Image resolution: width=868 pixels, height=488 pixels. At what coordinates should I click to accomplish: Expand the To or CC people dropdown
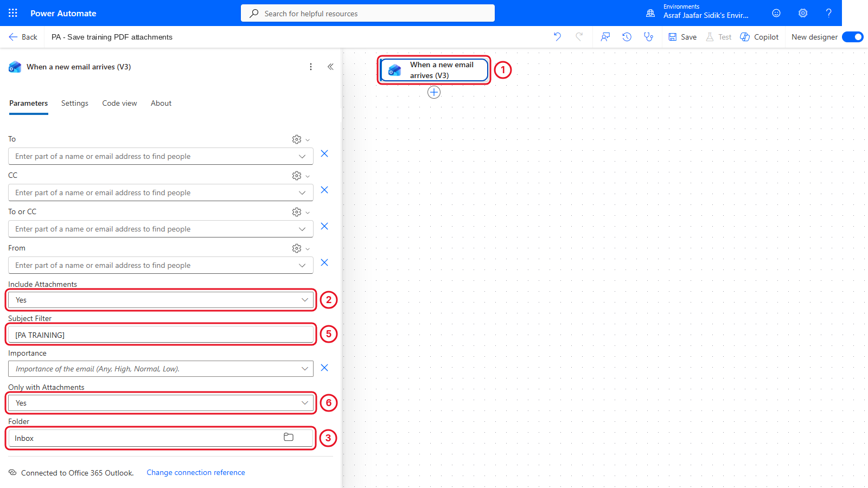302,229
